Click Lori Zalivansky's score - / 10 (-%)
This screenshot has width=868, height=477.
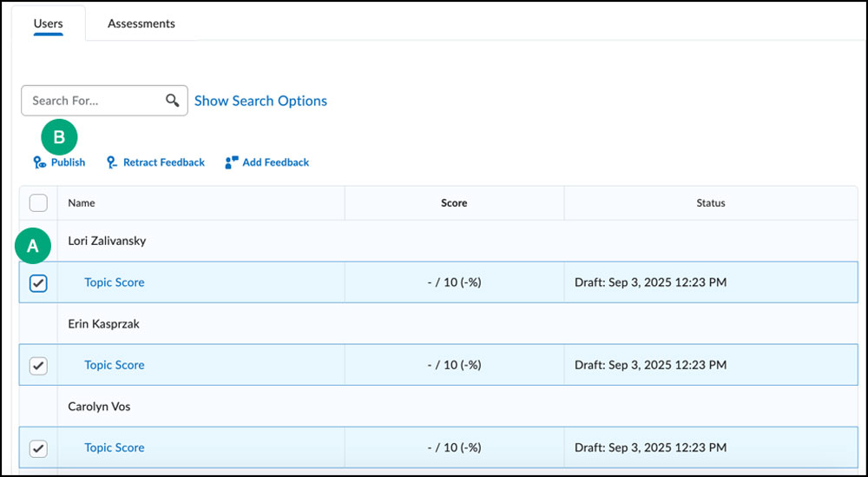pyautogui.click(x=455, y=282)
